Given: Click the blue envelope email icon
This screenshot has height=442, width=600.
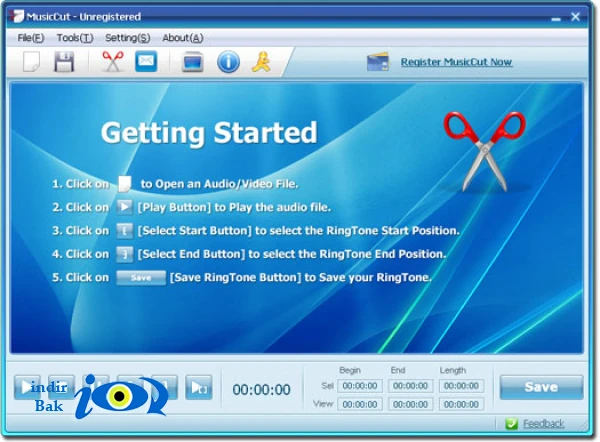Looking at the screenshot, I should 146,61.
